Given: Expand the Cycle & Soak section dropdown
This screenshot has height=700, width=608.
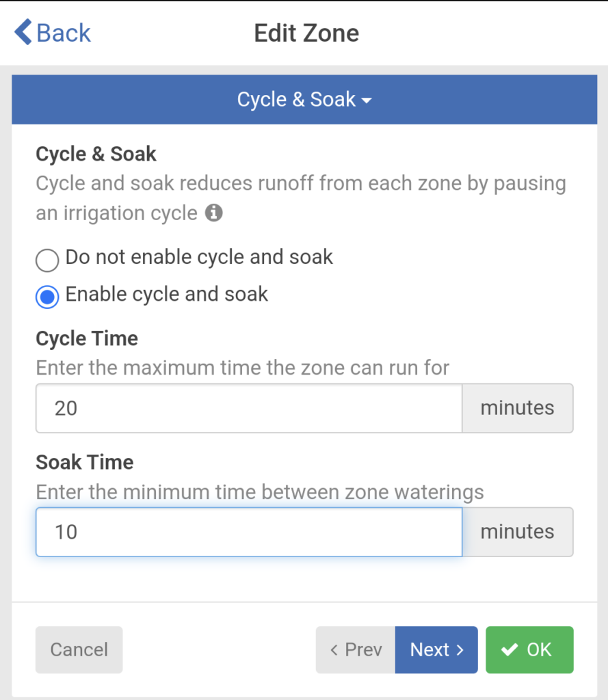Looking at the screenshot, I should pyautogui.click(x=304, y=100).
